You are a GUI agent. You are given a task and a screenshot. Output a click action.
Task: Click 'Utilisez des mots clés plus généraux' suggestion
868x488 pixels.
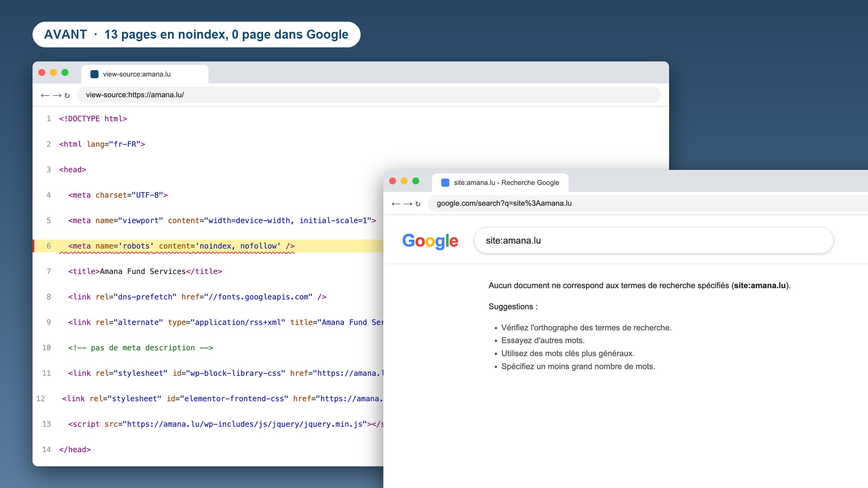[x=568, y=354]
